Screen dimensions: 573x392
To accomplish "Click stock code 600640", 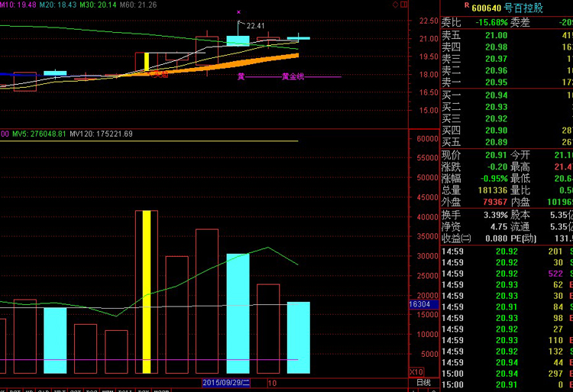I will (x=487, y=8).
